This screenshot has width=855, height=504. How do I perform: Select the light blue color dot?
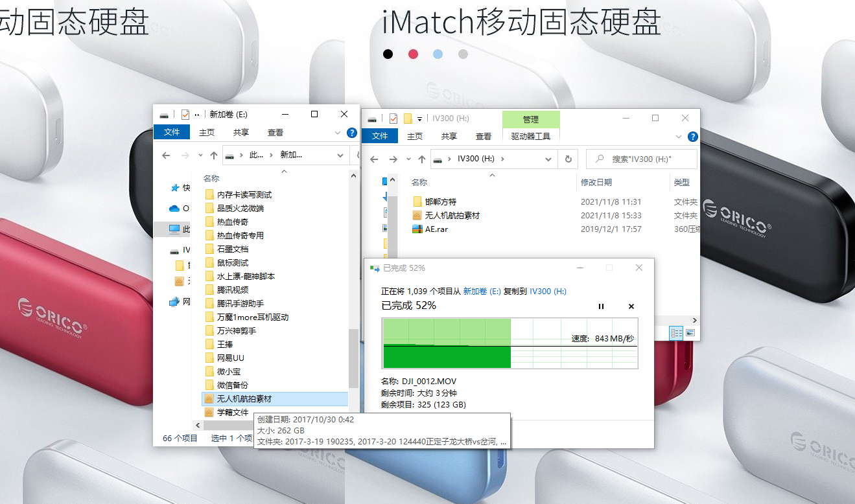coord(438,54)
